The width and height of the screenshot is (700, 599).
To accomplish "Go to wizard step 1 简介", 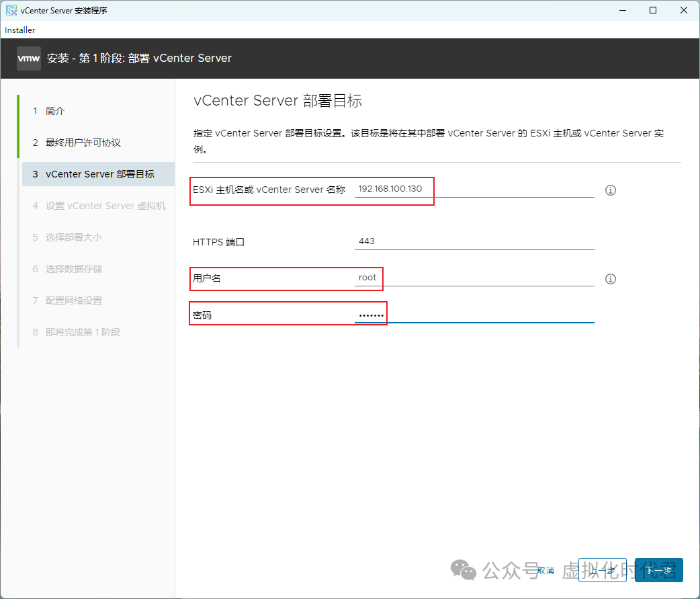I will click(x=49, y=111).
